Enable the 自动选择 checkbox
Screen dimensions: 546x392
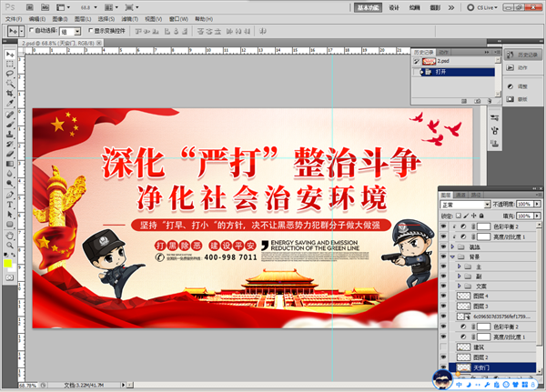[32, 30]
